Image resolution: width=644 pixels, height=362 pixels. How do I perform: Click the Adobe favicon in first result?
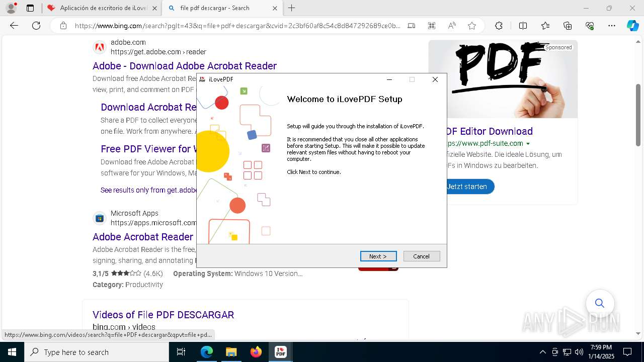(x=100, y=48)
